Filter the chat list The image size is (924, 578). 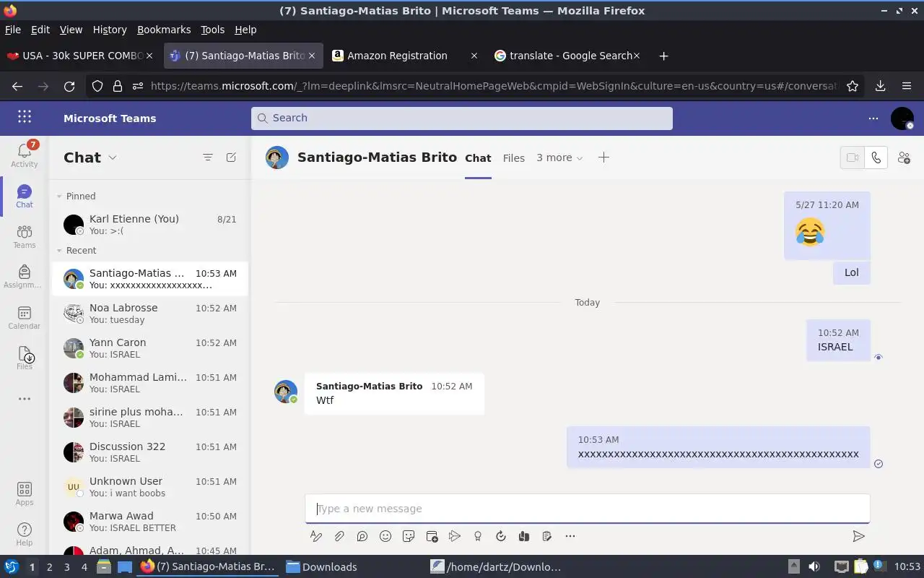pyautogui.click(x=208, y=158)
